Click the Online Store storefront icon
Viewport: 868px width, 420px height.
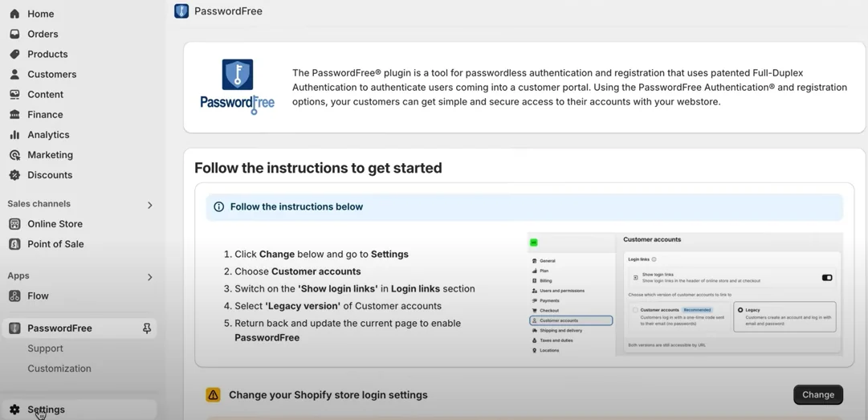(15, 224)
